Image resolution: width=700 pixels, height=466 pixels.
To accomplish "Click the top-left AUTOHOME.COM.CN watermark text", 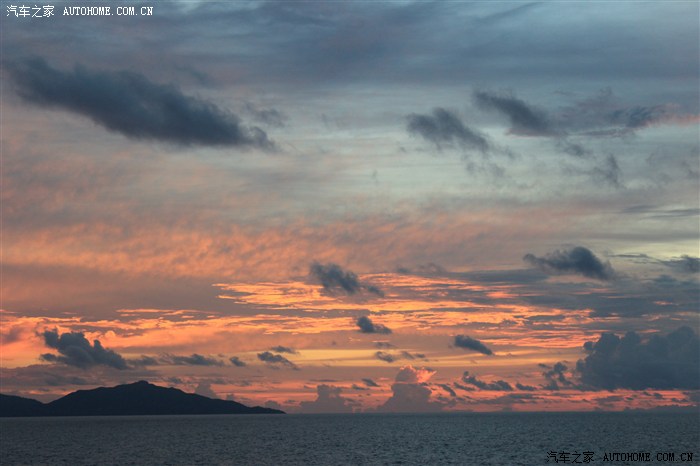I will pos(108,11).
